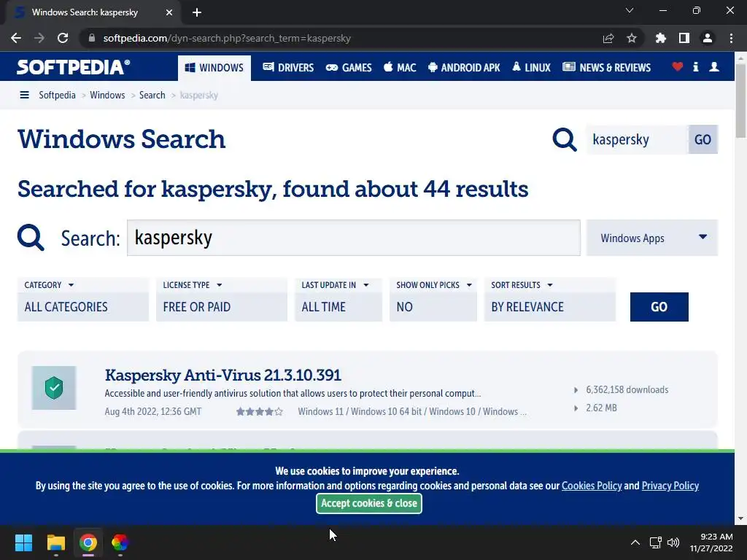Click the FREE OR PAID value
The height and width of the screenshot is (560, 747).
pos(197,307)
